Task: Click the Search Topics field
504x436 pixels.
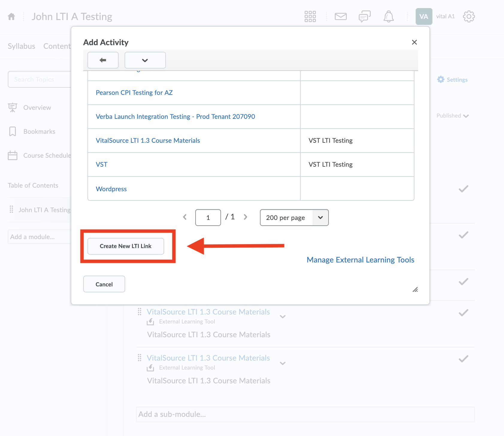Action: tap(40, 79)
